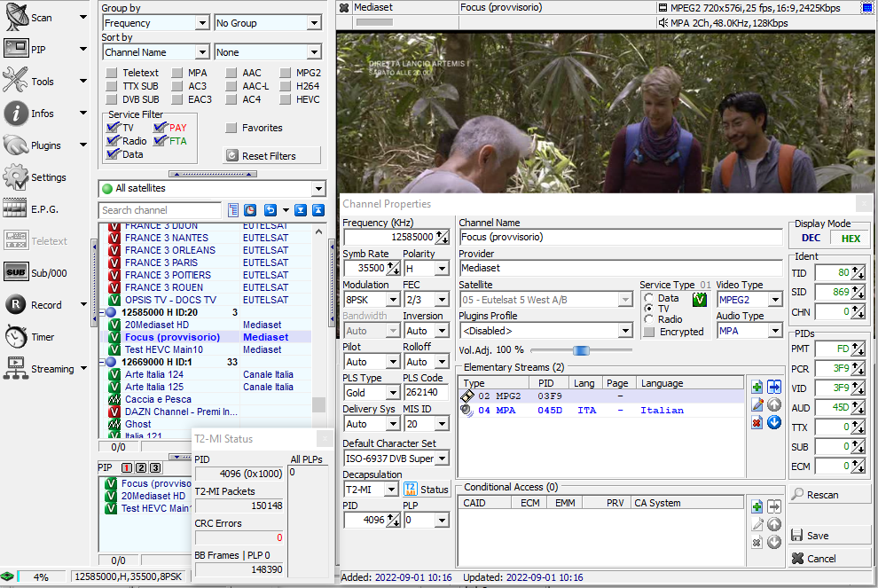
Task: Open the Streaming sidebar menu
Action: coord(45,368)
